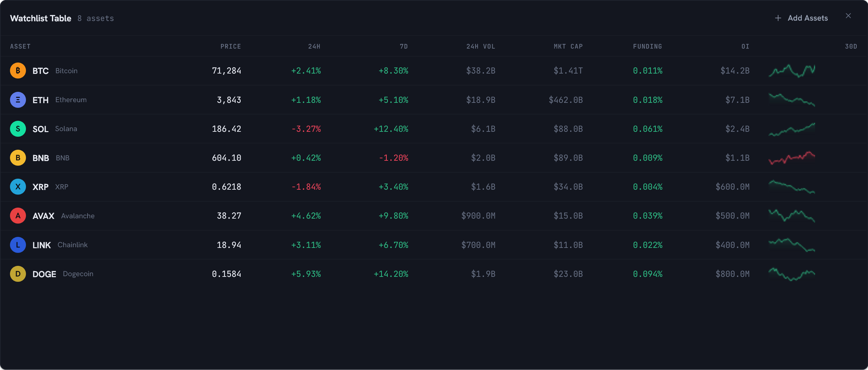
Task: Click the Chainlink name label
Action: point(73,245)
